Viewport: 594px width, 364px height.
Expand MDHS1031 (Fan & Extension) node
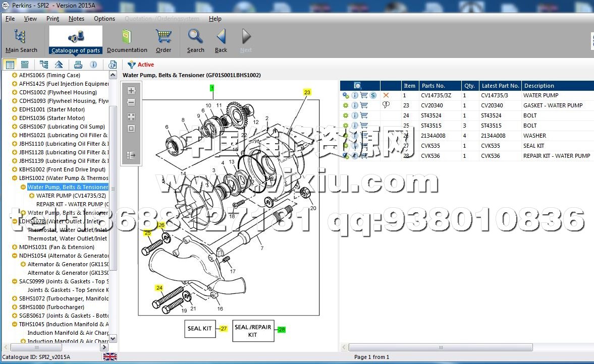(14, 247)
